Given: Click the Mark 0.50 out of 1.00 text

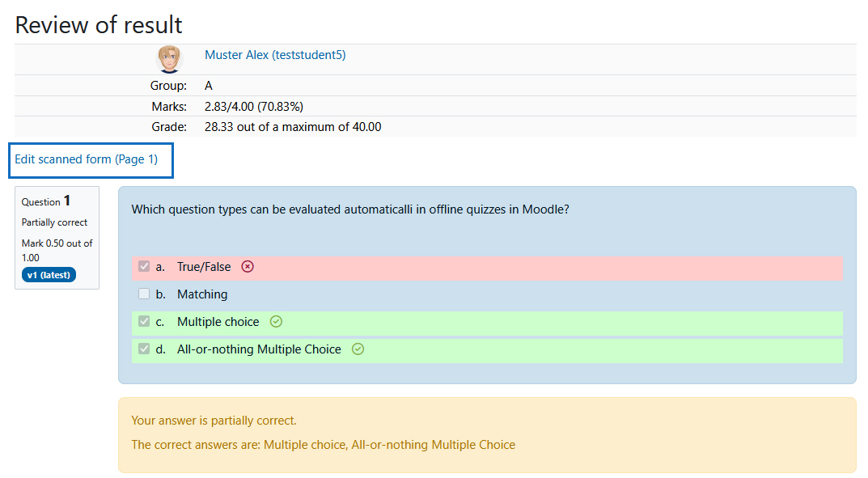Looking at the screenshot, I should click(57, 250).
